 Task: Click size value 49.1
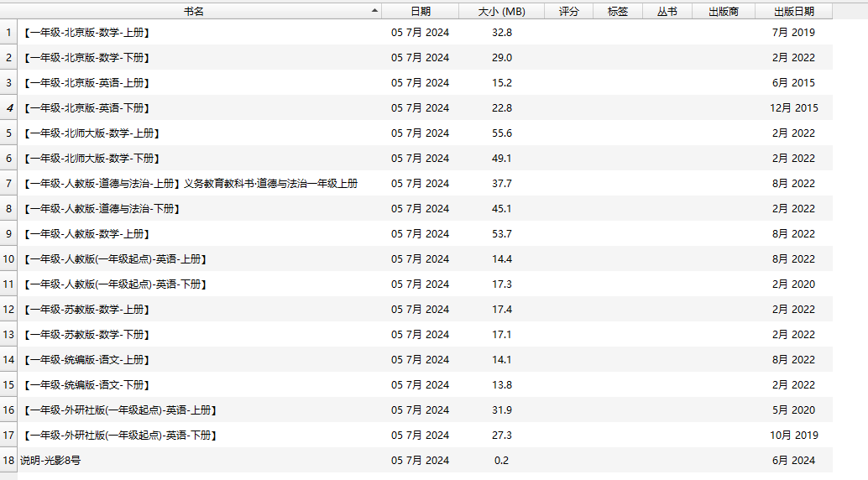point(502,159)
